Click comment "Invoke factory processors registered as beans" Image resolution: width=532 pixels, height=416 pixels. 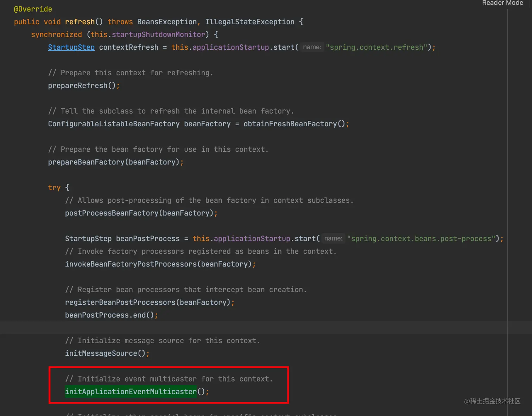coord(201,251)
